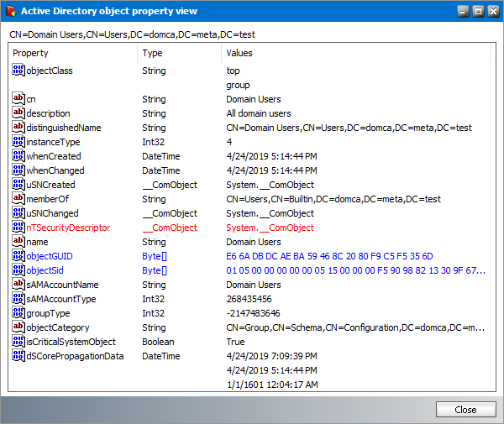Close the property view with Close button
The image size is (504, 424).
[x=465, y=410]
